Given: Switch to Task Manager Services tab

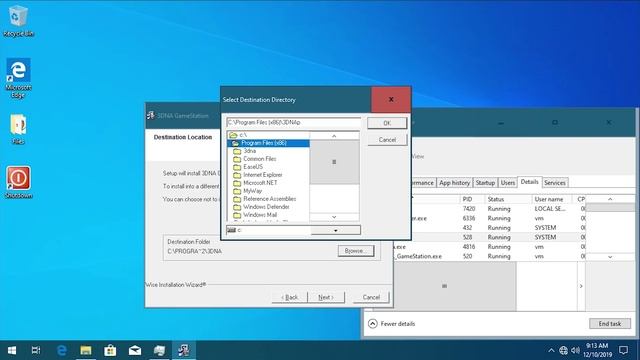Looking at the screenshot, I should coord(555,183).
